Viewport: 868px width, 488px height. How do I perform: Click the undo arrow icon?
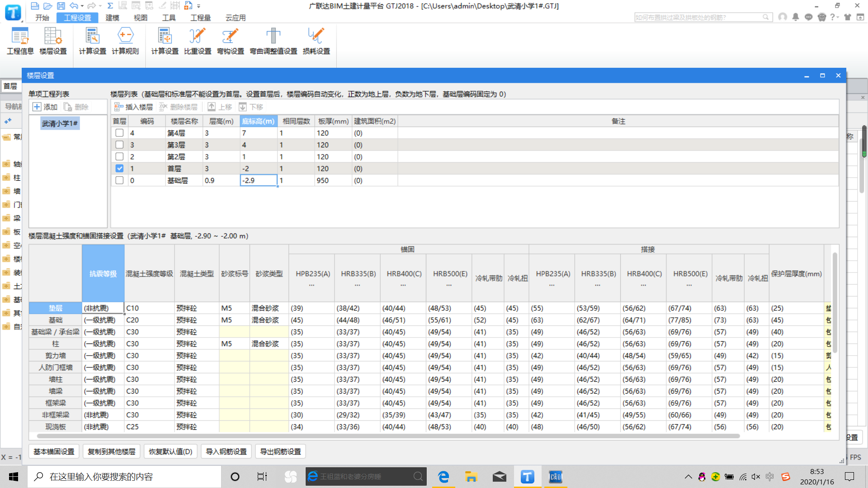74,6
